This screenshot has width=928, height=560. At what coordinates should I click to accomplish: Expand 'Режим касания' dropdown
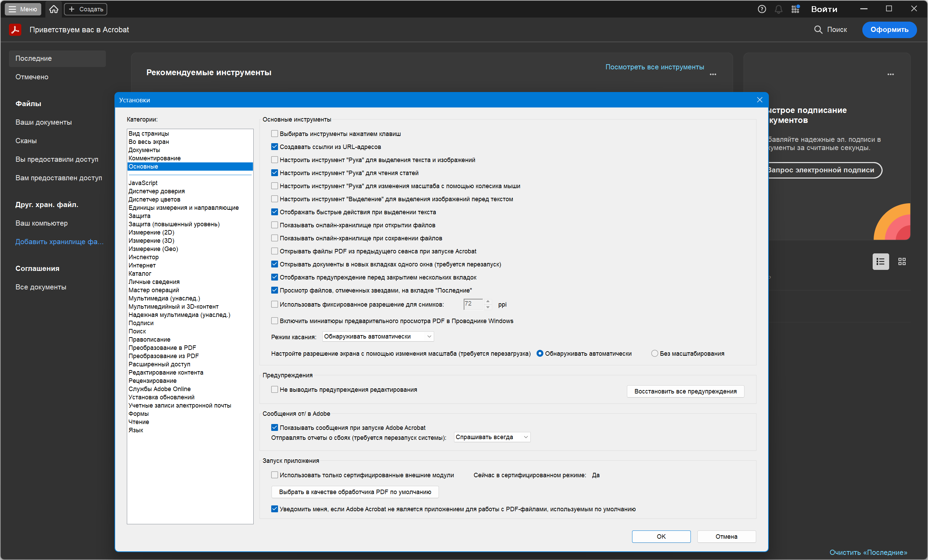(378, 336)
